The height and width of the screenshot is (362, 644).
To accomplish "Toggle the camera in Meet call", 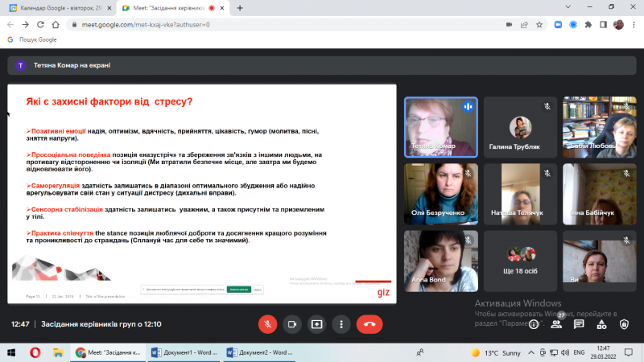I will pos(292,324).
